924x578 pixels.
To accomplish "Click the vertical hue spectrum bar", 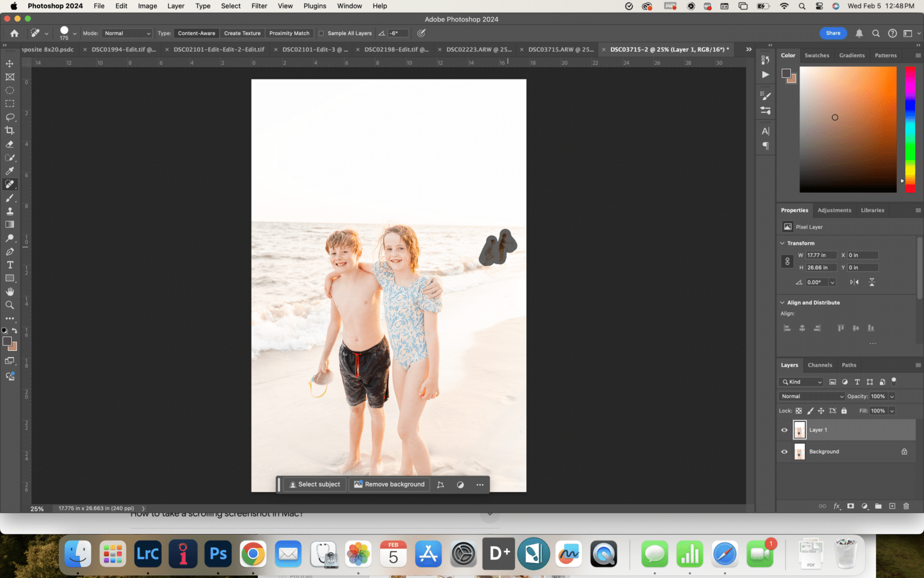I will 910,129.
